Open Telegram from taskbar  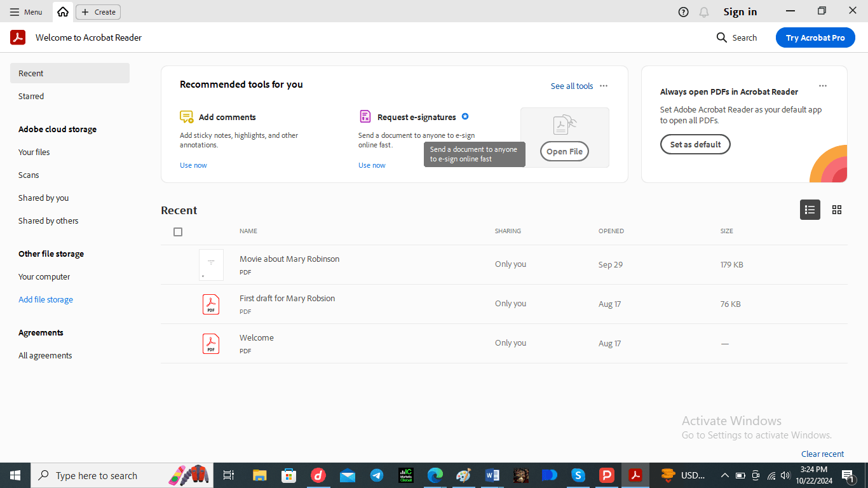coord(376,475)
